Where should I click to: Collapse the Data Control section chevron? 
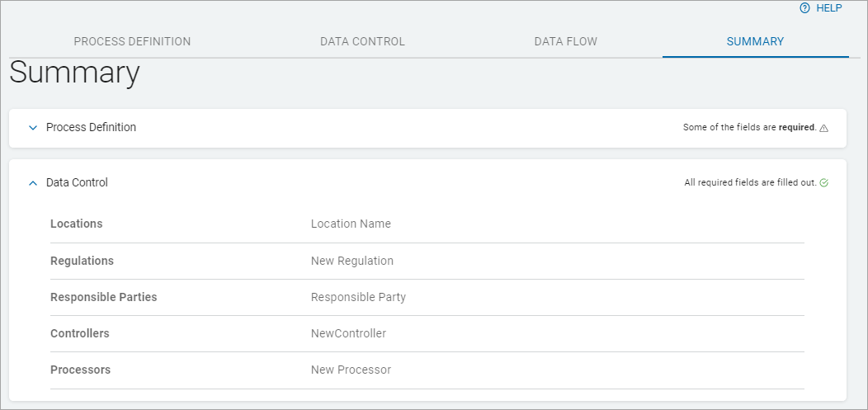33,183
